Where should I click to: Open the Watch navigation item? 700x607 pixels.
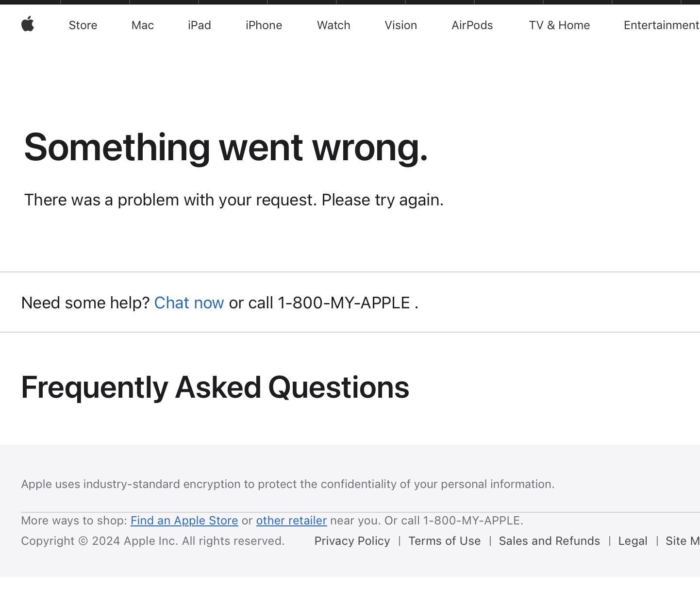pyautogui.click(x=333, y=25)
